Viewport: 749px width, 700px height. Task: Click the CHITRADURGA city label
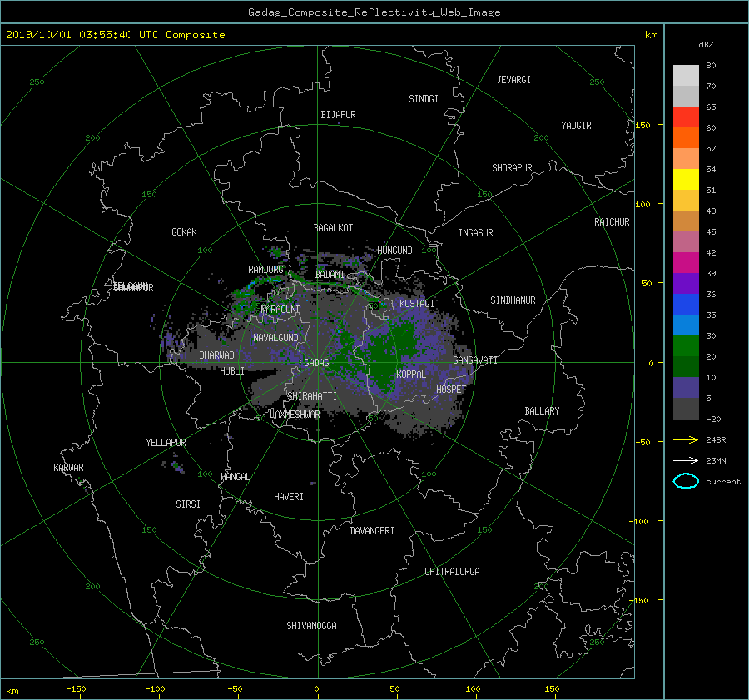point(452,571)
